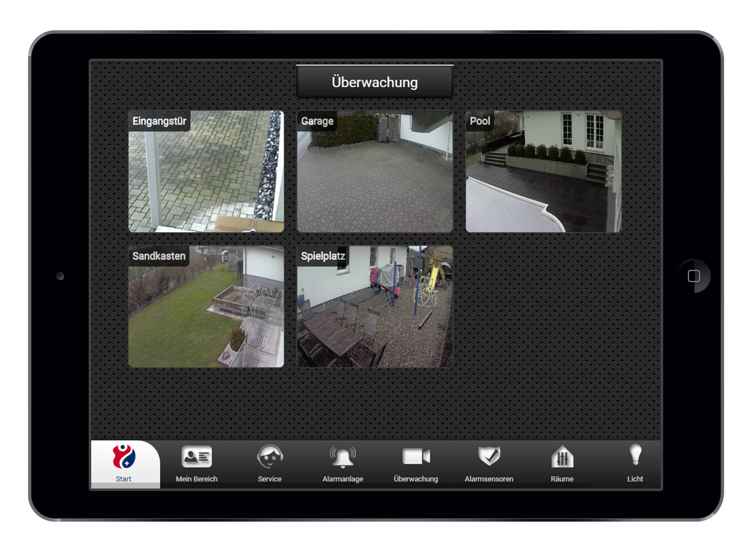756x550 pixels.
Task: Open the Sandkasten camera feed
Action: (206, 307)
